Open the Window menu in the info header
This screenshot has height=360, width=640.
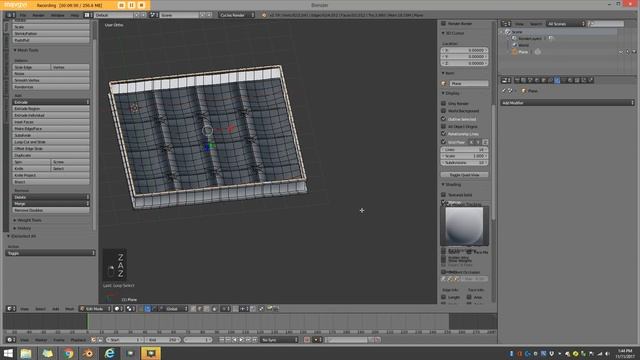click(58, 15)
